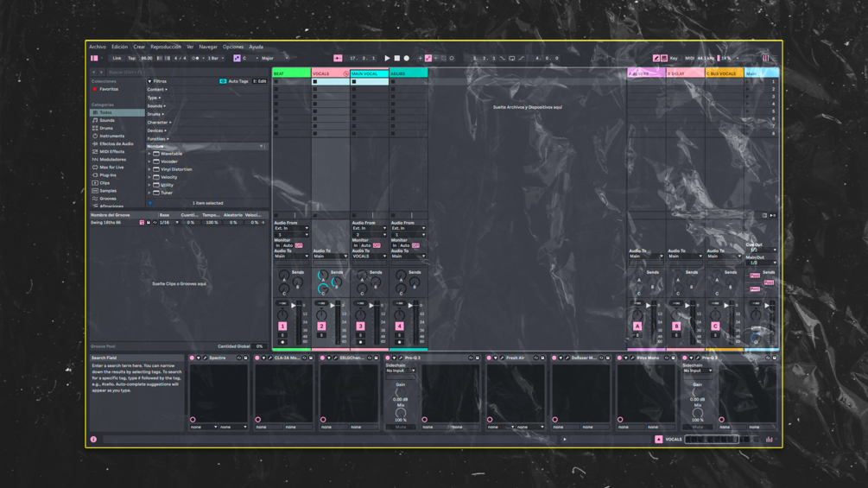The image size is (868, 488).
Task: Select Favoritos in Colecciones
Action: pyautogui.click(x=109, y=89)
